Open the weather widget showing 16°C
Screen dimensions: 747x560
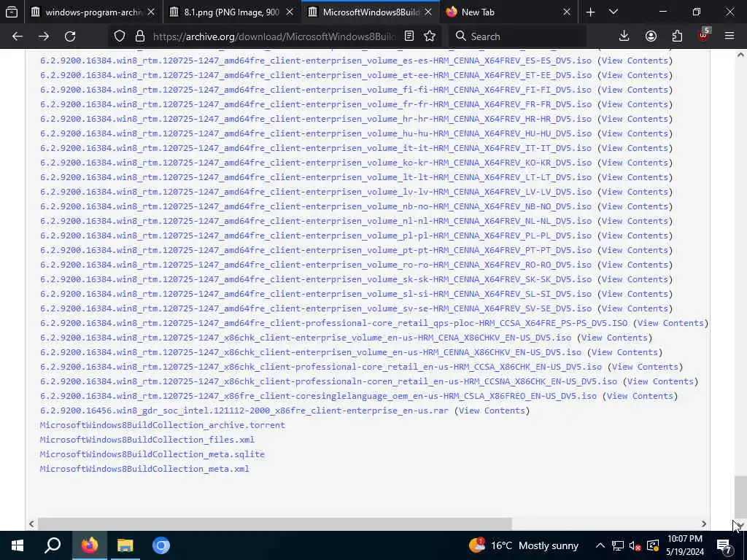click(524, 545)
